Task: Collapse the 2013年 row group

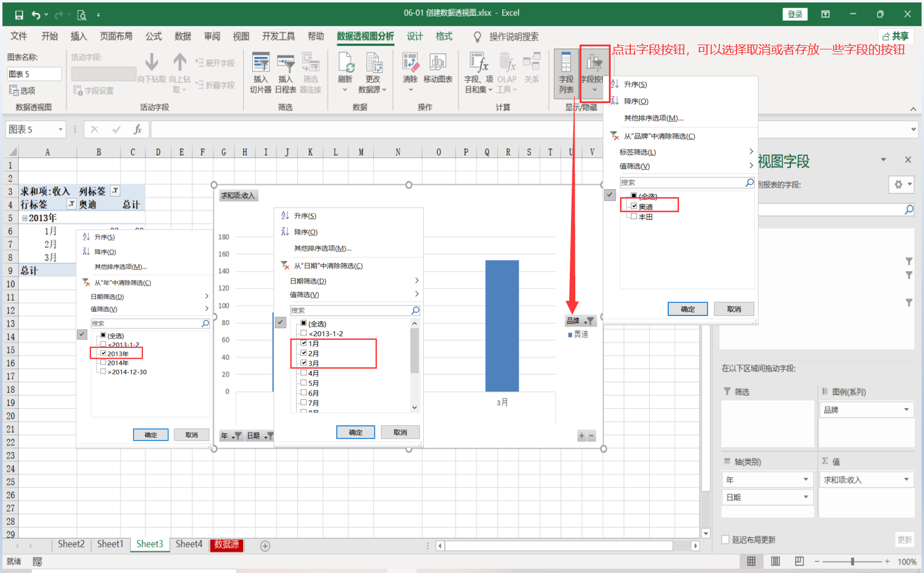Action: coord(24,218)
